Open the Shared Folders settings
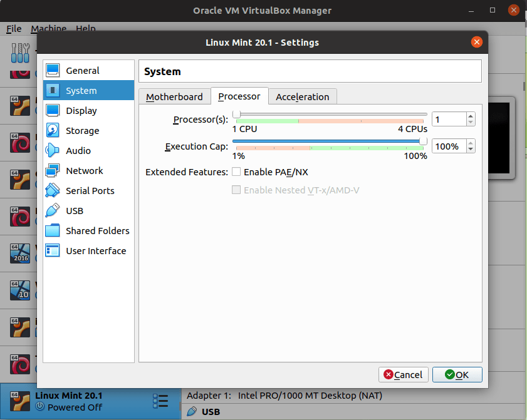The height and width of the screenshot is (420, 527). pos(97,231)
